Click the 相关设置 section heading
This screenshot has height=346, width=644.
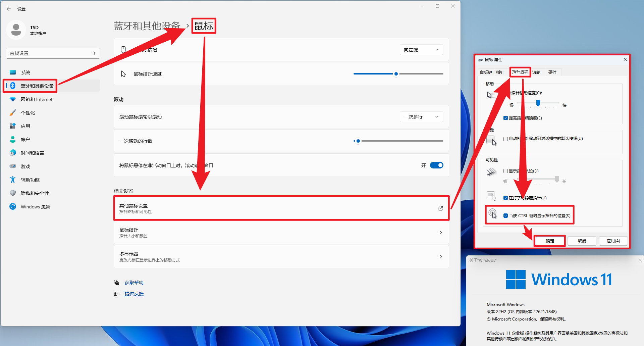click(x=123, y=191)
